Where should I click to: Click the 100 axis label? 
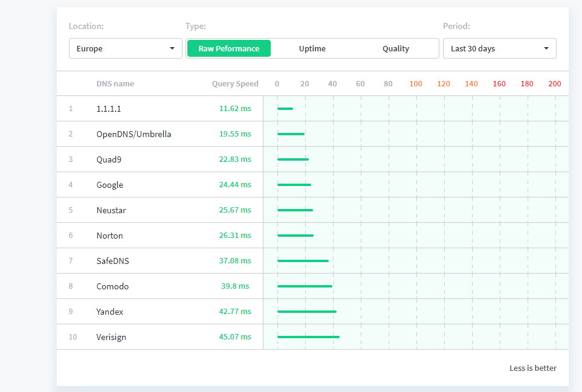tap(416, 84)
